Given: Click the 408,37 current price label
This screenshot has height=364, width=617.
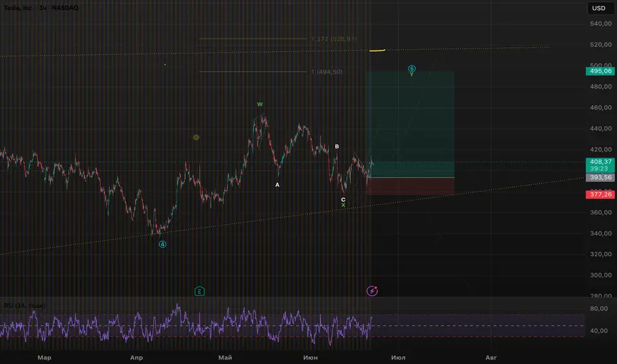Looking at the screenshot, I should click(x=600, y=161).
